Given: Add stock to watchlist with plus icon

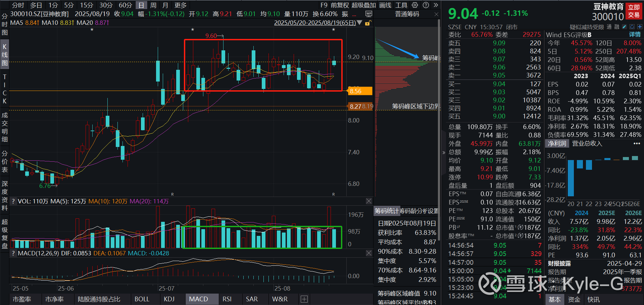Looking at the screenshot, I should coord(640,27).
